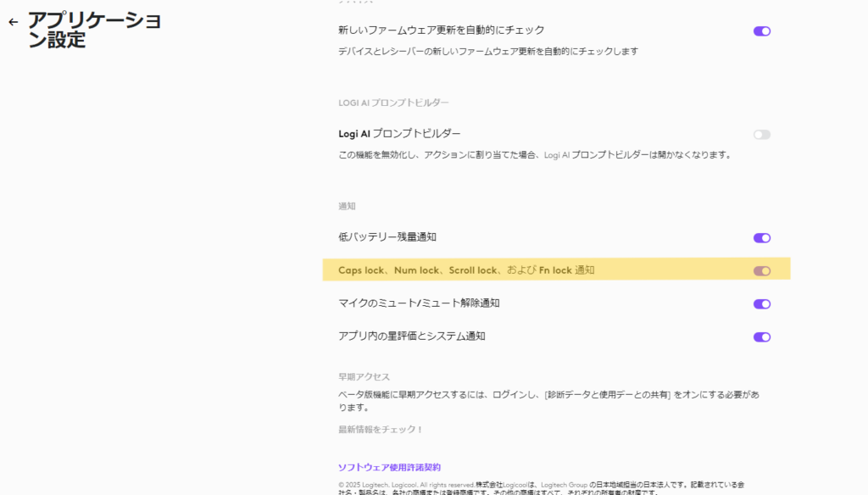Screen dimensions: 868x495
Task: Click the early access description about beta features
Action: (548, 401)
